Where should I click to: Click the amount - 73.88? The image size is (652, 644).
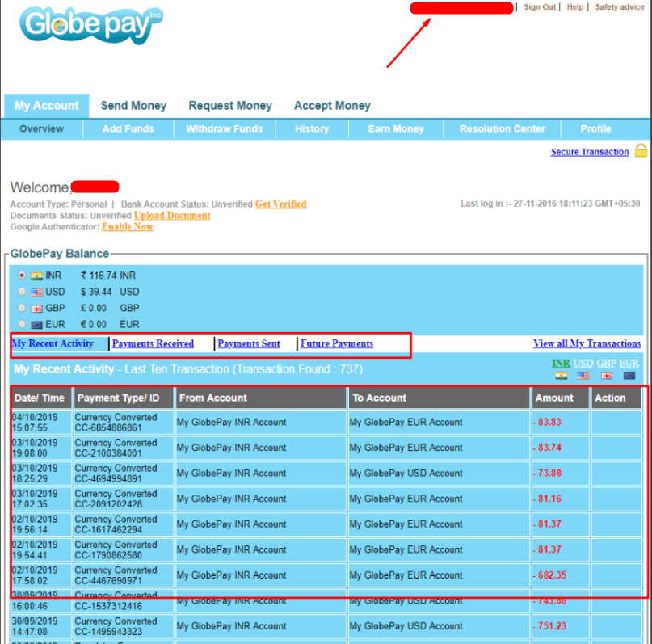pos(547,474)
